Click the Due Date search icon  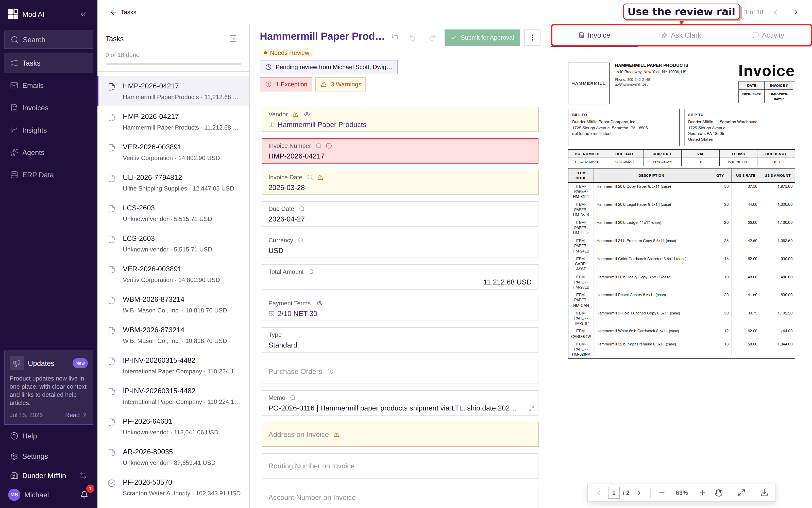coord(302,209)
